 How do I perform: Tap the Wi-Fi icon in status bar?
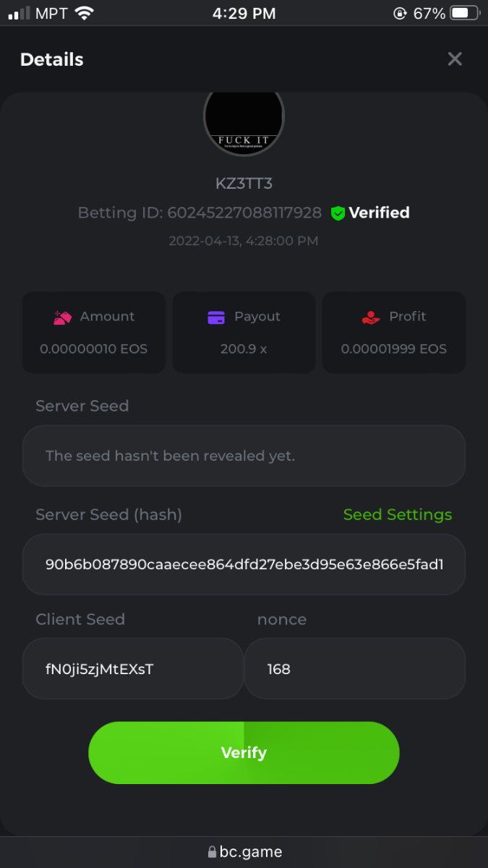[x=85, y=13]
